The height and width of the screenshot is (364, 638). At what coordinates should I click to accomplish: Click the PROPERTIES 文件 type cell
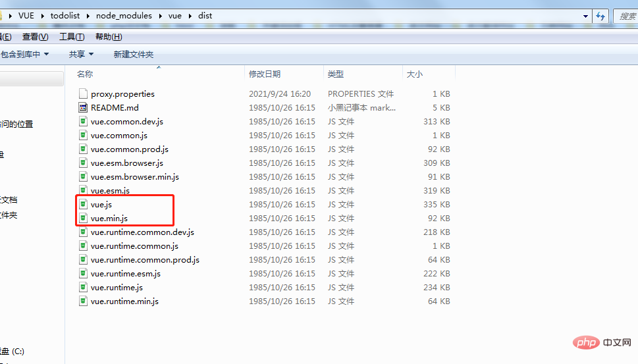click(361, 94)
